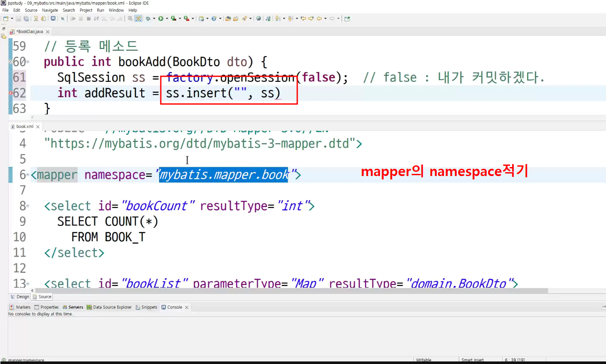
Task: Click the New file wizard icon
Action: (x=6, y=18)
